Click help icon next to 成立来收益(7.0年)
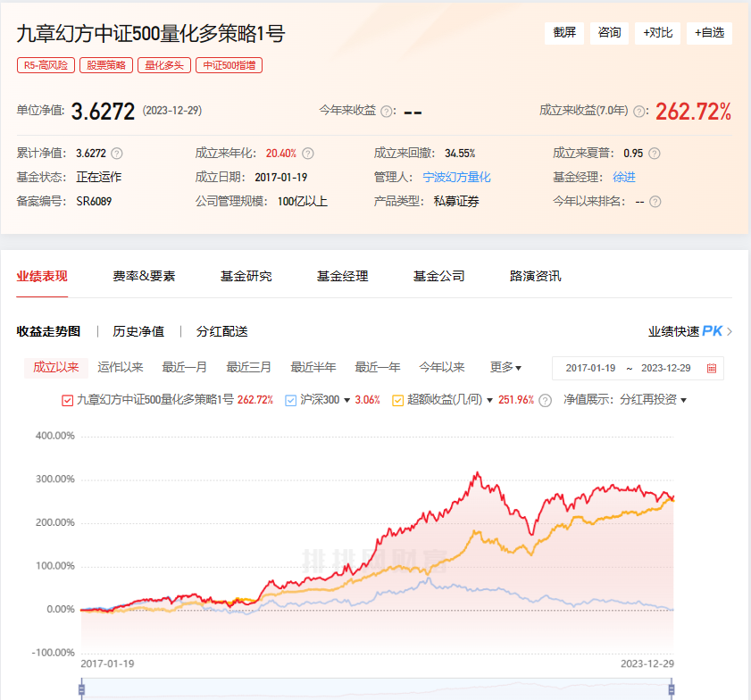Viewport: 751px width, 700px height. (638, 112)
